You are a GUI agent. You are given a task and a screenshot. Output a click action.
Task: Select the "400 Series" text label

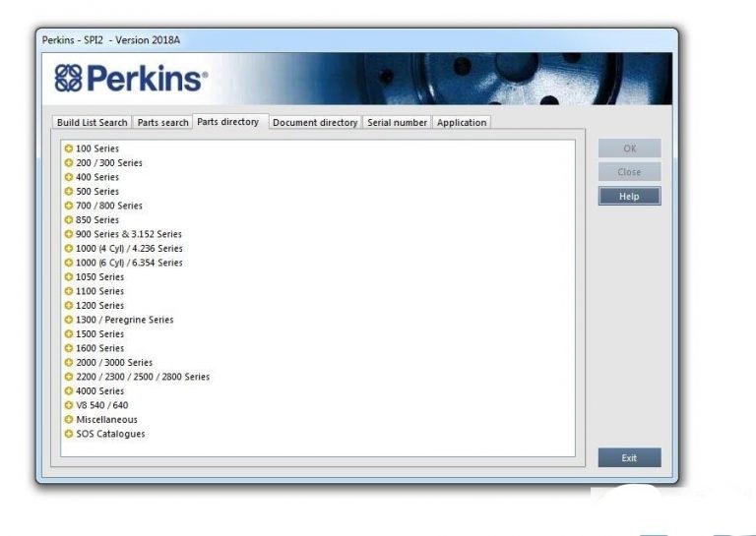click(x=97, y=177)
